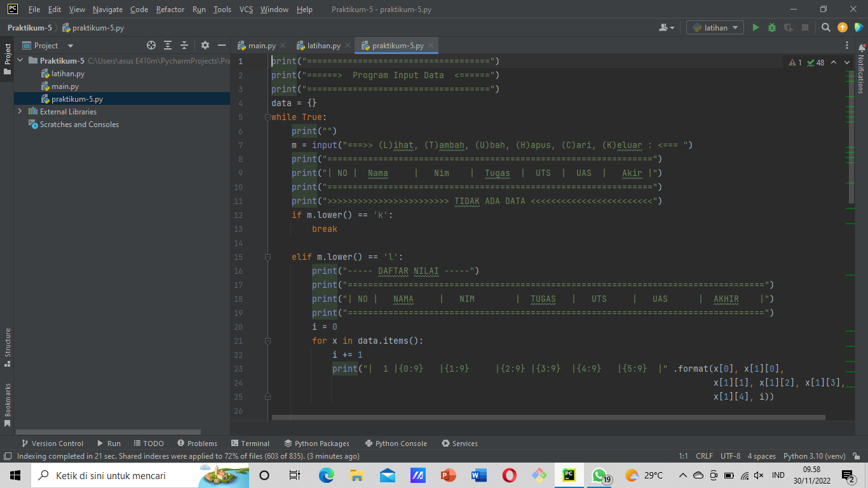
Task: Open Project panel gear options
Action: pyautogui.click(x=205, y=46)
